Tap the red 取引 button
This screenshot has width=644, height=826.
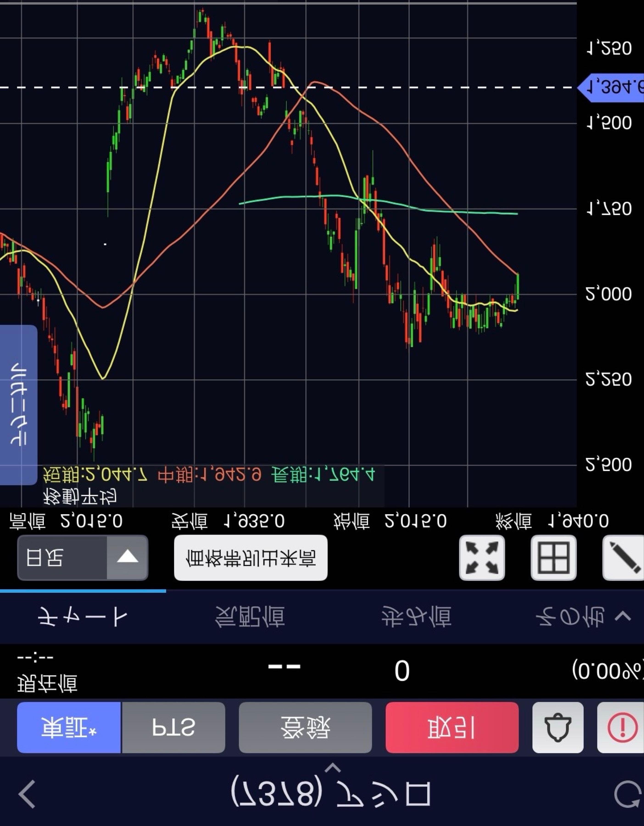tap(452, 727)
